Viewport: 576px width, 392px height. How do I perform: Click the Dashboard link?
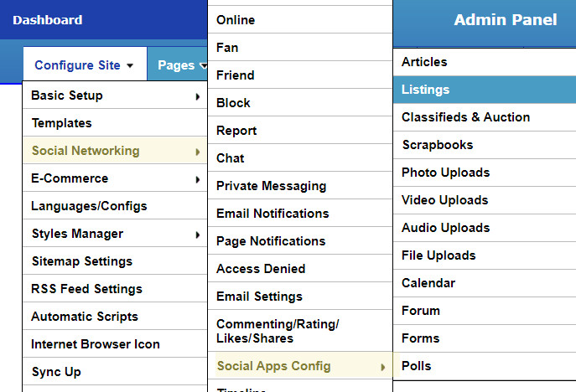click(48, 19)
